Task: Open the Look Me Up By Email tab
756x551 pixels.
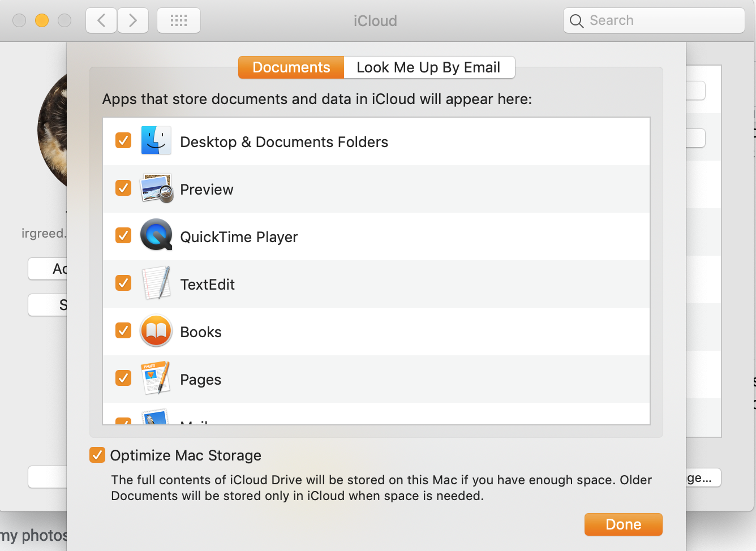Action: click(x=429, y=67)
